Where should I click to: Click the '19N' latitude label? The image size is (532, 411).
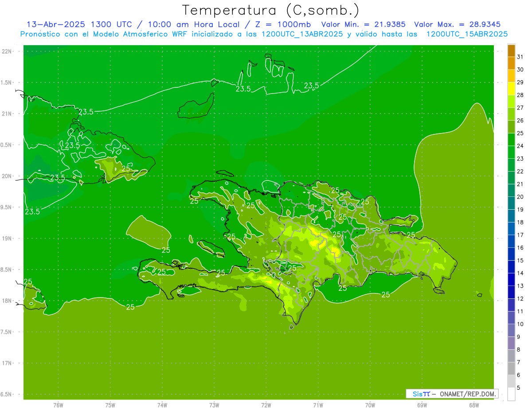tap(7, 239)
